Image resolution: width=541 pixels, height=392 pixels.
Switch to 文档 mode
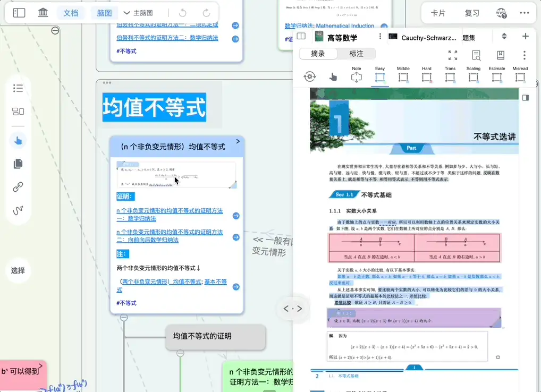pyautogui.click(x=71, y=13)
